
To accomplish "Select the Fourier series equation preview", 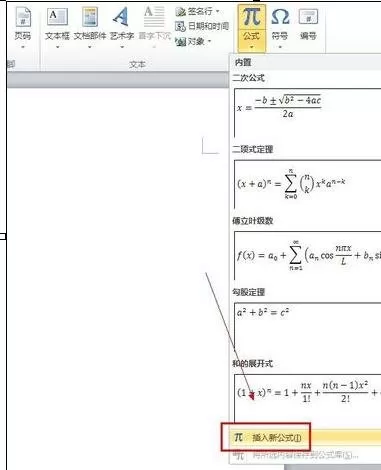I will tap(307, 255).
